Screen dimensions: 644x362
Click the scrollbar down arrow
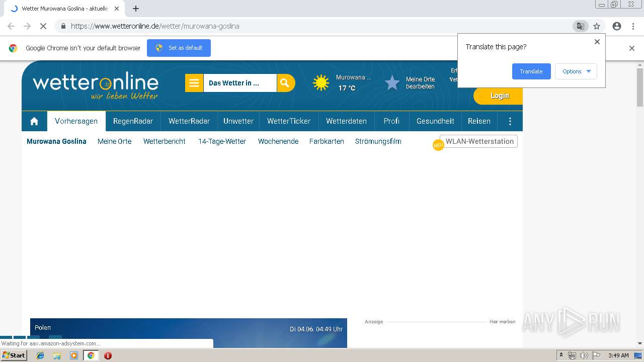click(x=640, y=343)
